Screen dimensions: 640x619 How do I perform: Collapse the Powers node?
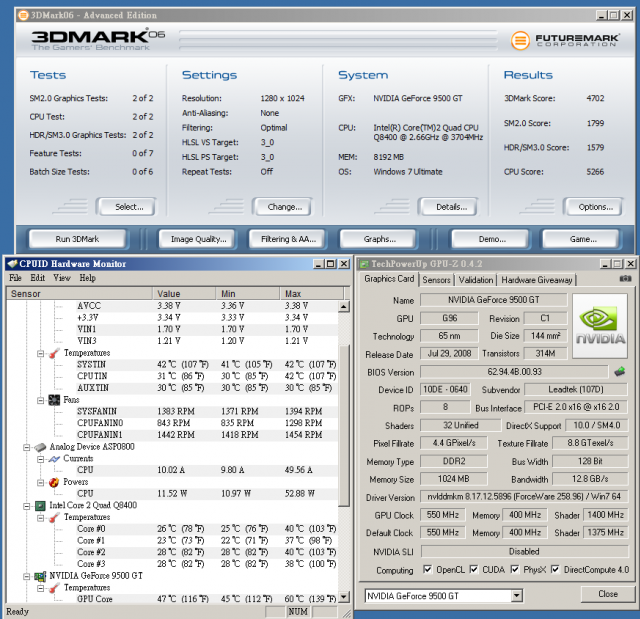[40, 483]
